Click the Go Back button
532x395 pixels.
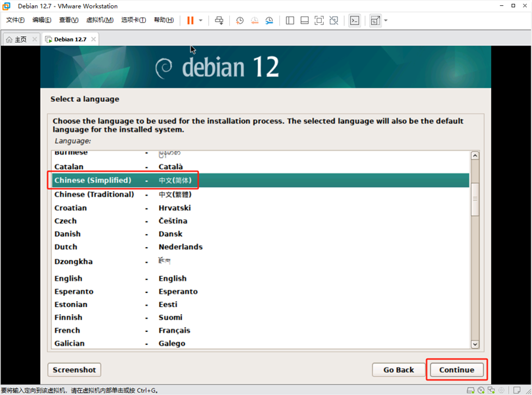pos(399,369)
